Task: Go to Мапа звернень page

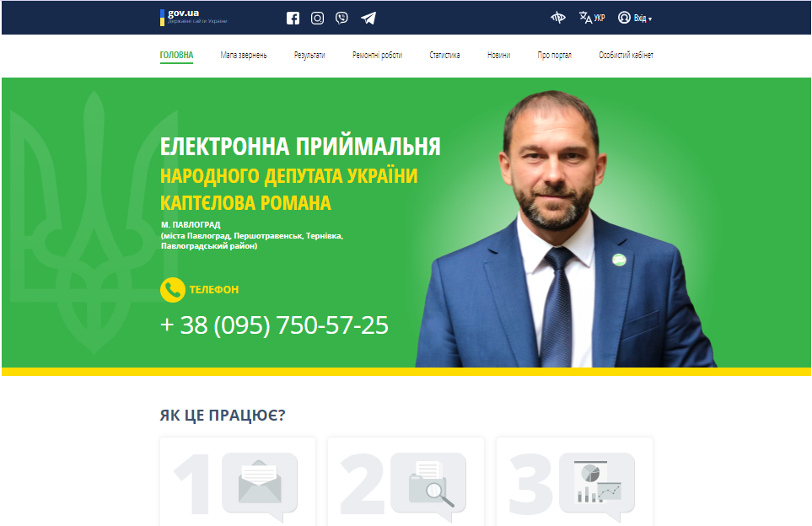Action: point(244,56)
